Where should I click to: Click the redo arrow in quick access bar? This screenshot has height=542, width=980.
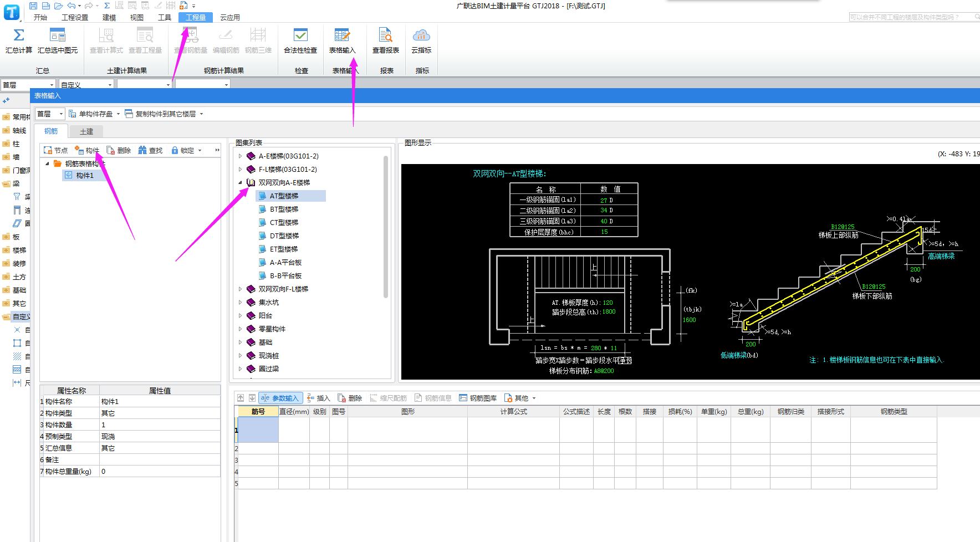tap(89, 6)
